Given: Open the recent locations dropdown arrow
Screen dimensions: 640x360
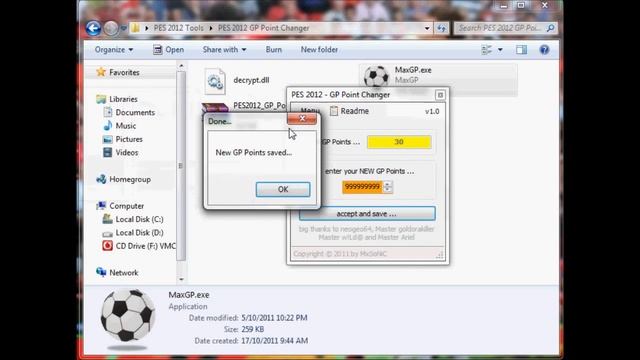Looking at the screenshot, I should 124,28.
